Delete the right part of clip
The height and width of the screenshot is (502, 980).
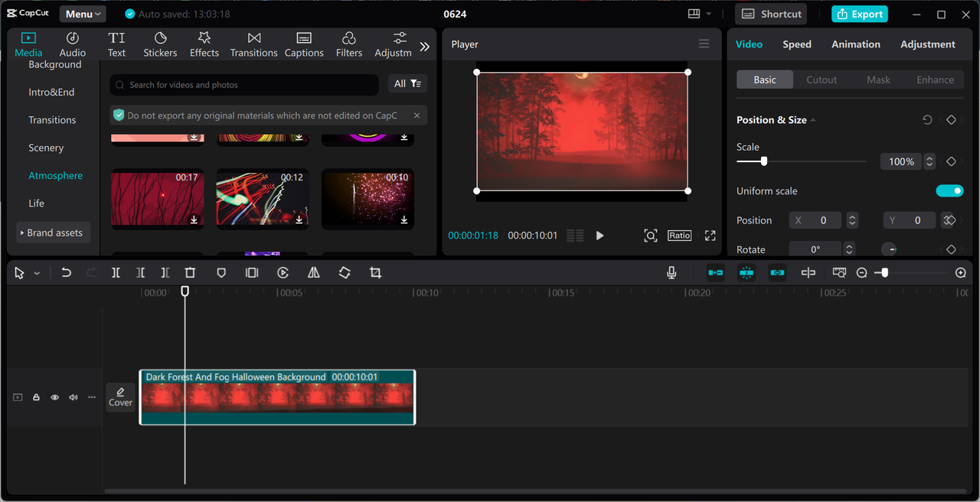(165, 272)
